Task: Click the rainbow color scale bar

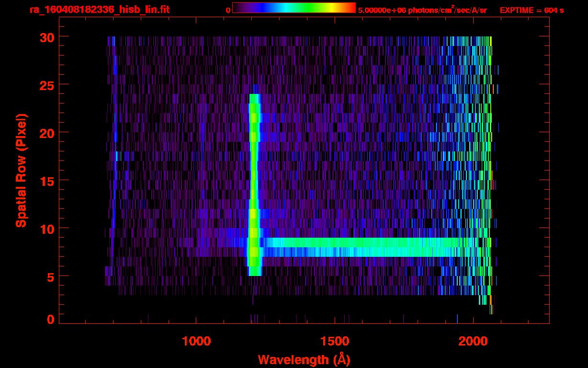Action: pyautogui.click(x=294, y=8)
